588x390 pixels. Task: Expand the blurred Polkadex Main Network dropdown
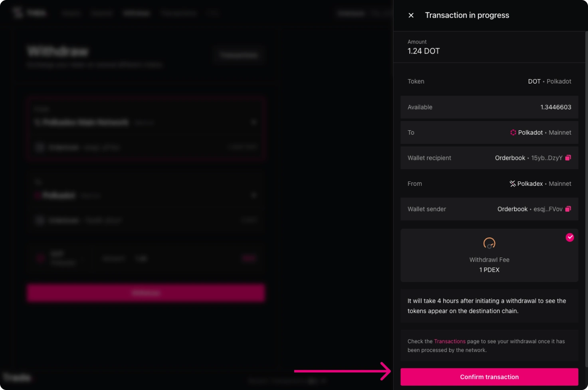point(253,122)
